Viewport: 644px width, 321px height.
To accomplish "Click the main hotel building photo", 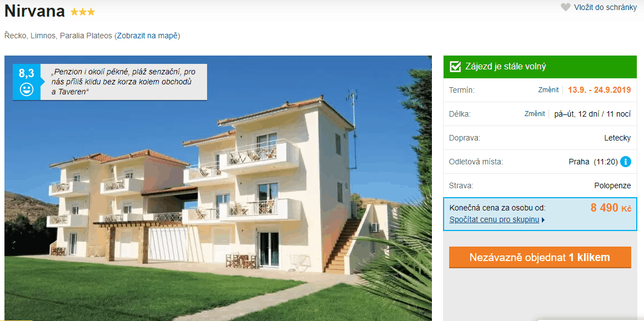I will (x=218, y=188).
